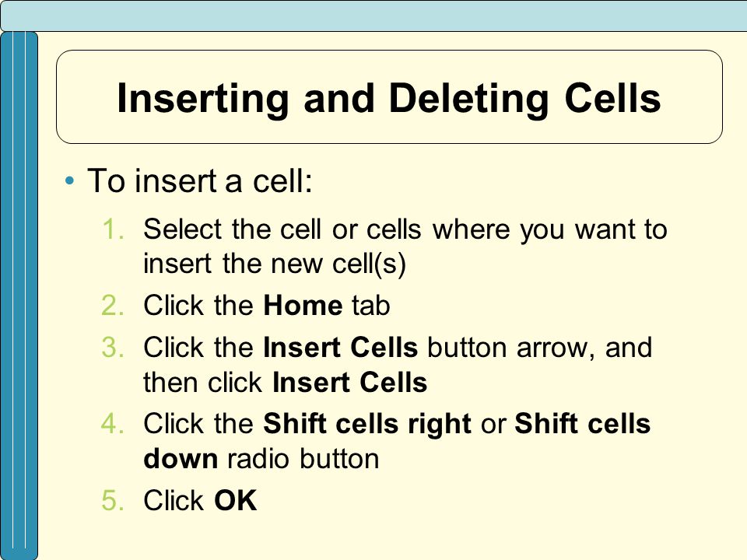
Task: Click the words 'radio button' in step 4
Action: pyautogui.click(x=303, y=459)
